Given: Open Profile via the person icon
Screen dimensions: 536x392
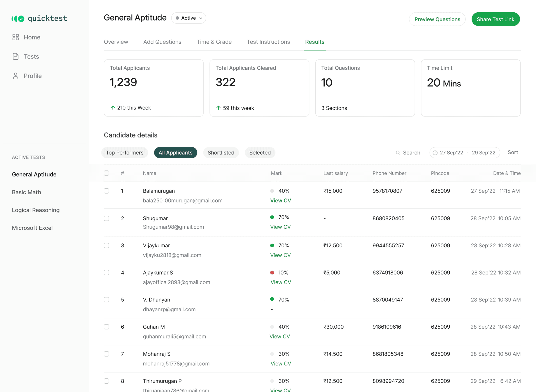Looking at the screenshot, I should pos(16,76).
